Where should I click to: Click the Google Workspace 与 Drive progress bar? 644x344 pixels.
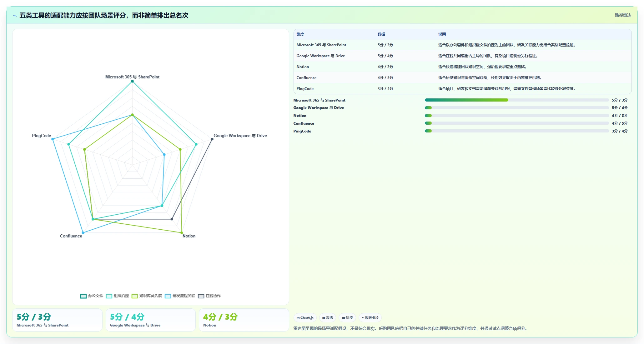click(x=517, y=108)
